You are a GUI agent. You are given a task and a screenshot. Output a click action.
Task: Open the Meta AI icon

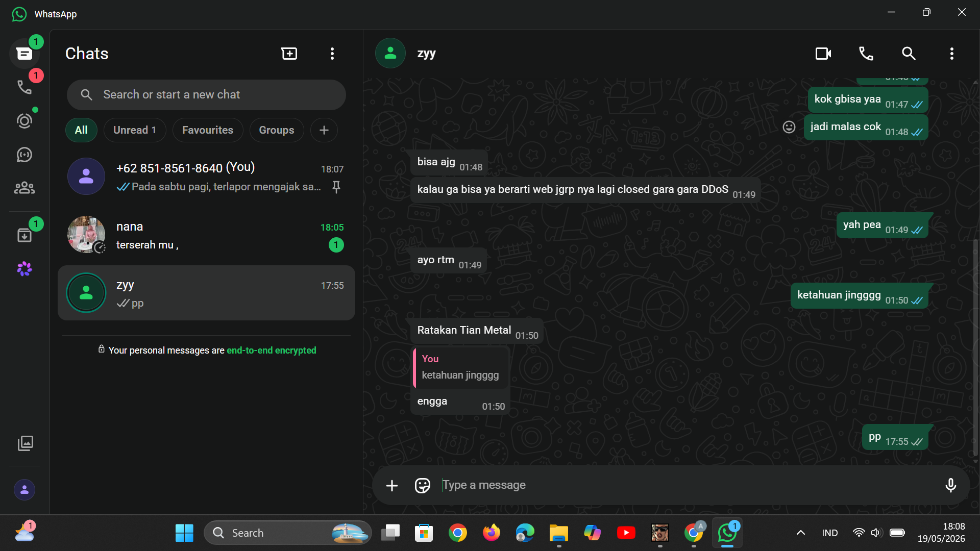(x=24, y=269)
